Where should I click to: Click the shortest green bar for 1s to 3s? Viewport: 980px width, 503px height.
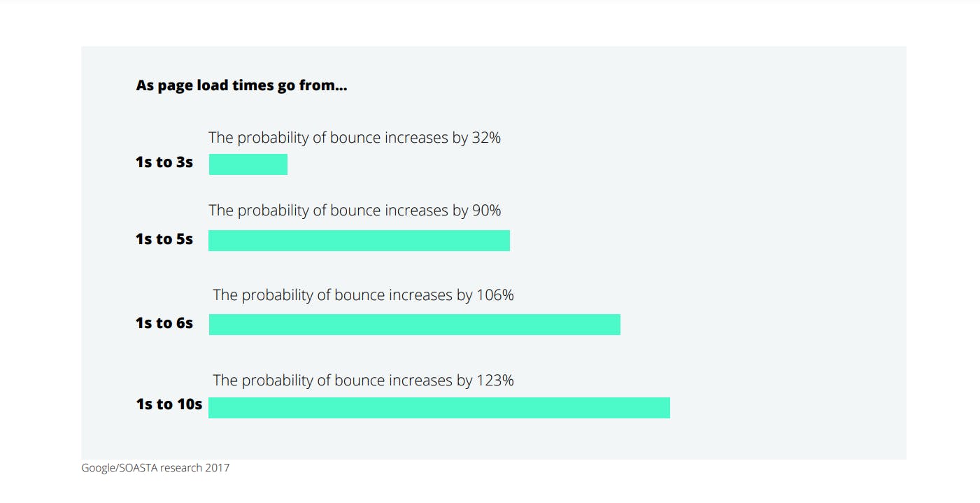coord(248,164)
